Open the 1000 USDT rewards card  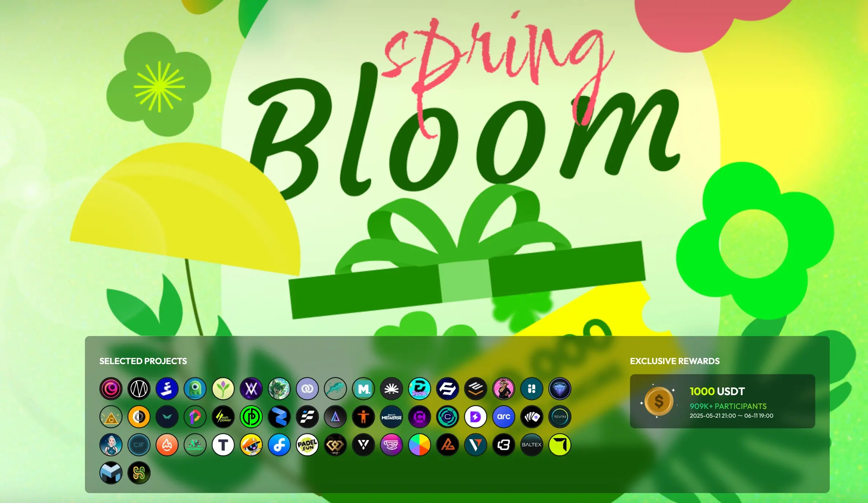coord(722,401)
